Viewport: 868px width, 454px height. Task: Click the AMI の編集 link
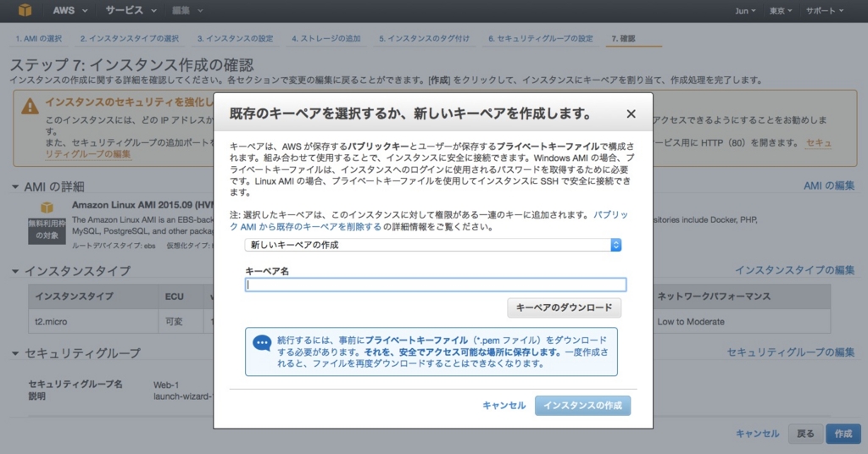tap(829, 185)
